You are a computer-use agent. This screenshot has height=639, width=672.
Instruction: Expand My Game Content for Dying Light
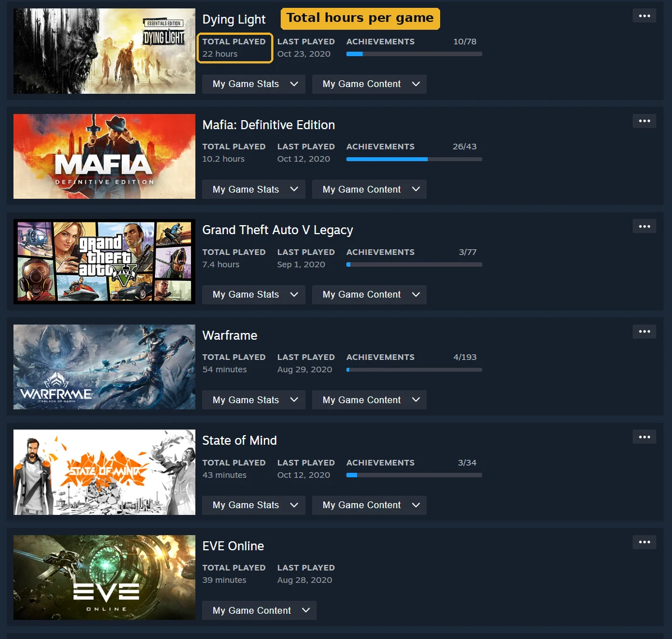(369, 84)
